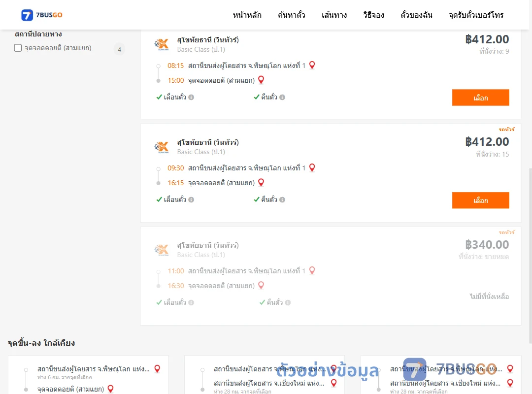Open map pin for 08:15 departure station
The height and width of the screenshot is (394, 532).
pos(312,65)
